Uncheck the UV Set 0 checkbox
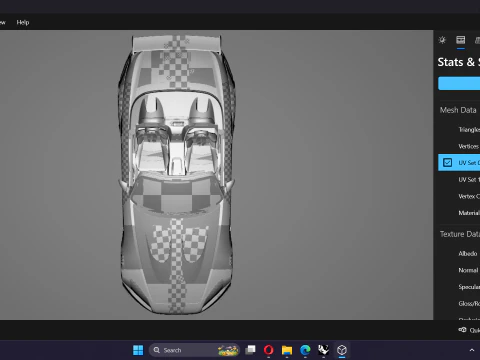 tap(447, 163)
